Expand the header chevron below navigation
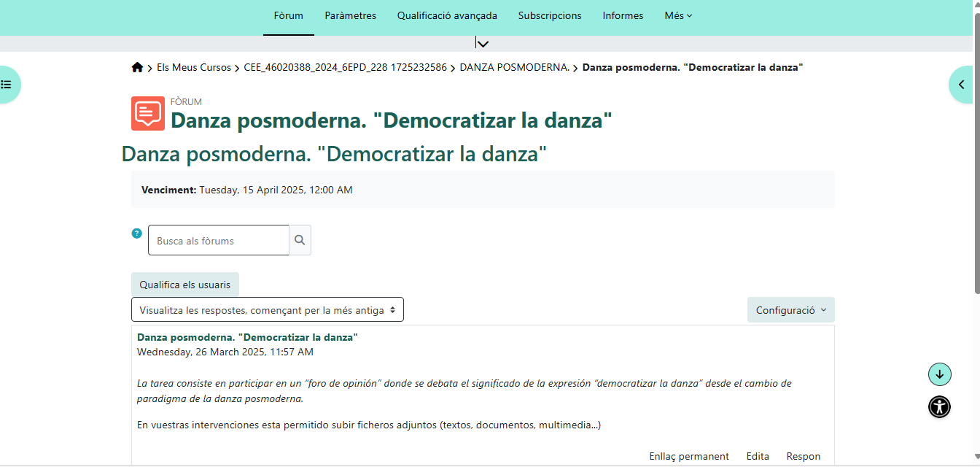This screenshot has height=467, width=980. pos(481,43)
